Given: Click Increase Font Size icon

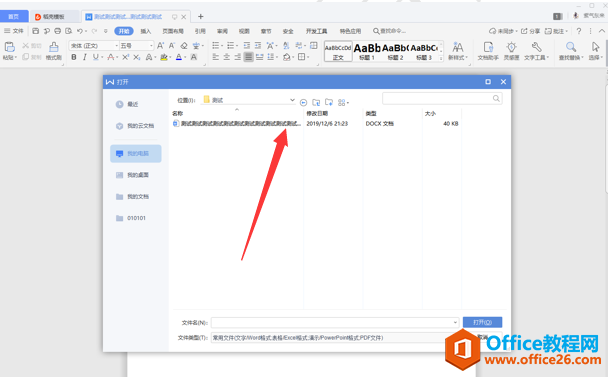Looking at the screenshot, I should 161,46.
